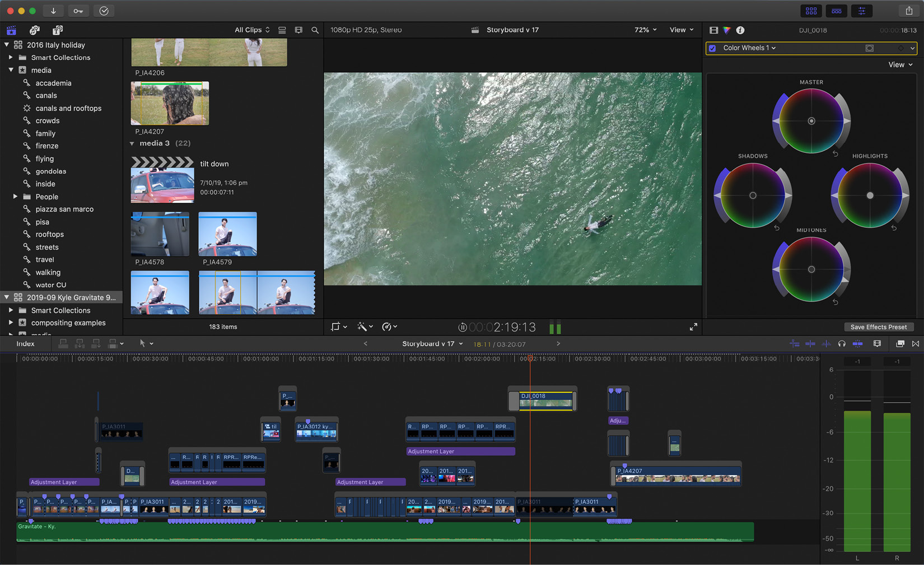Viewport: 924px width, 565px height.
Task: Expand viewer to full screen
Action: (x=693, y=327)
